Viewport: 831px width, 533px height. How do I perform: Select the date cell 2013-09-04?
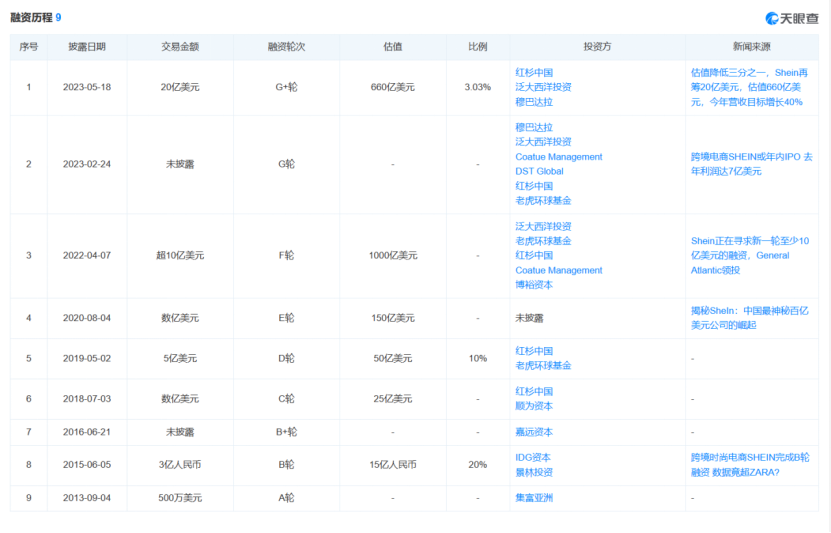coord(87,498)
